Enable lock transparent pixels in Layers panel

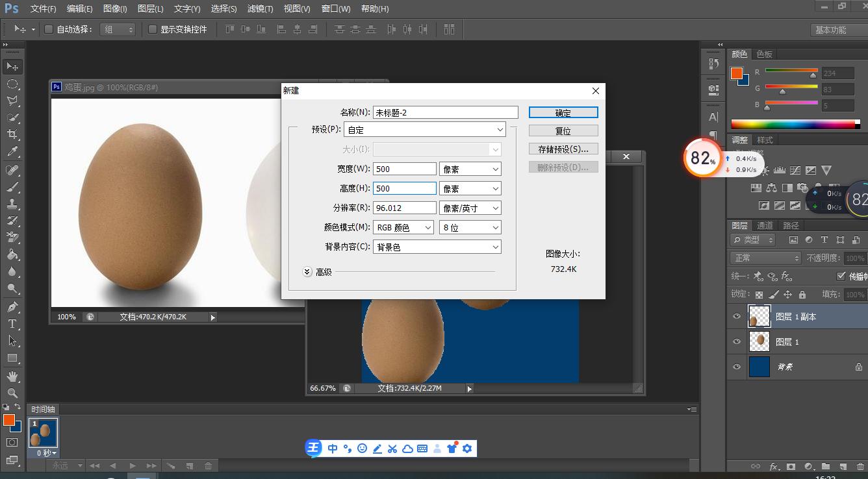(759, 294)
